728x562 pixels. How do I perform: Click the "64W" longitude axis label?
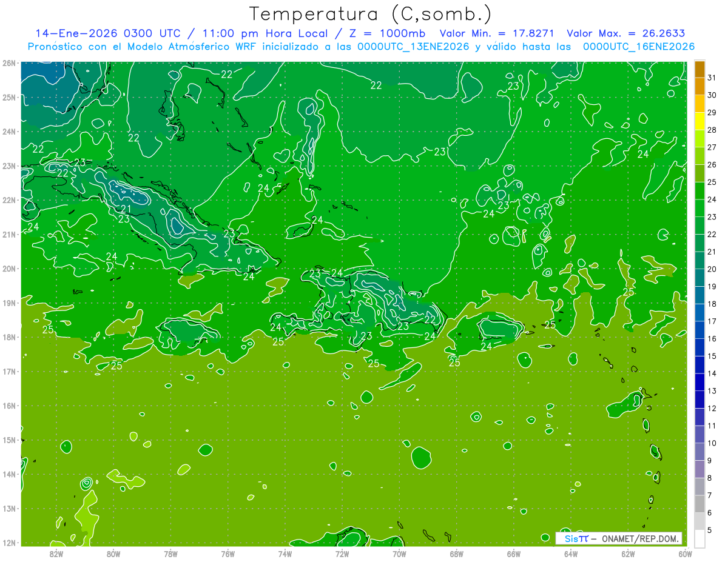571,554
